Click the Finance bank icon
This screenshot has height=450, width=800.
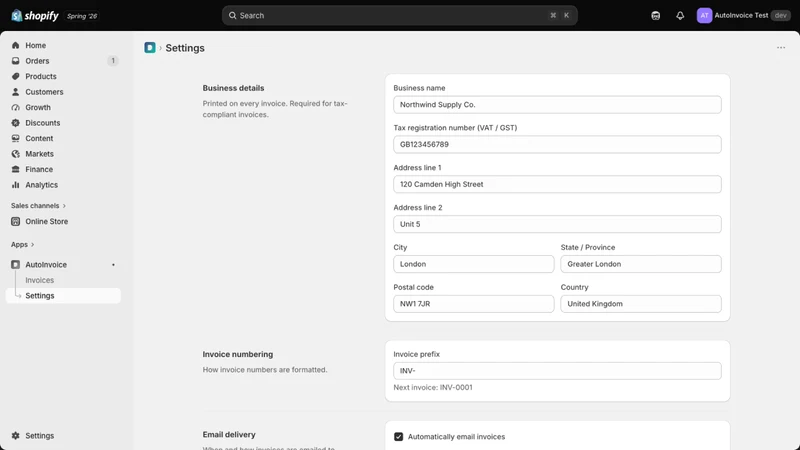point(15,169)
